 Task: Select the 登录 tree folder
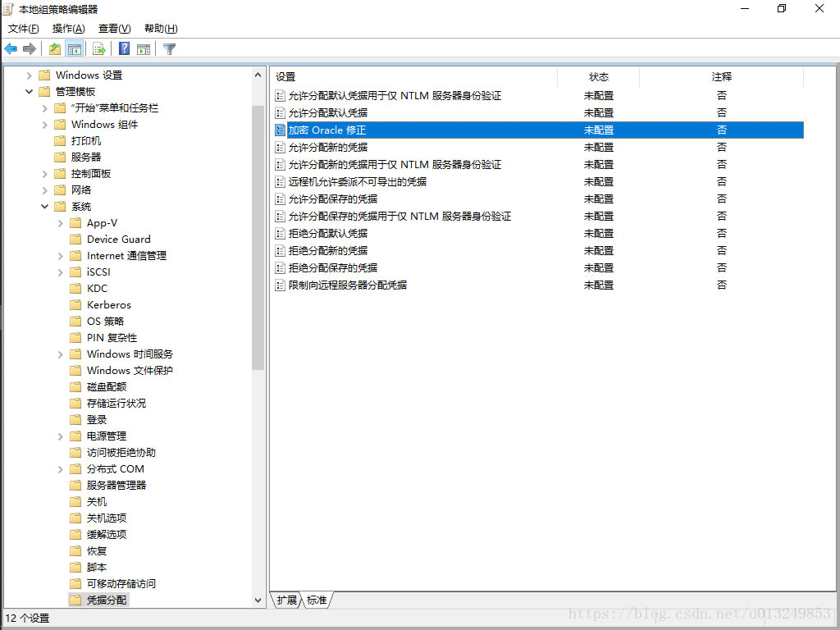tap(97, 420)
